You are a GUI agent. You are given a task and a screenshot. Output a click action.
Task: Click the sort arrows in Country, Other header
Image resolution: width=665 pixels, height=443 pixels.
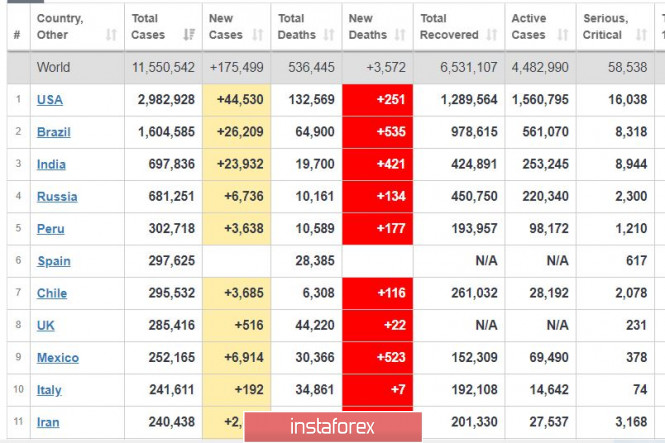pyautogui.click(x=110, y=35)
